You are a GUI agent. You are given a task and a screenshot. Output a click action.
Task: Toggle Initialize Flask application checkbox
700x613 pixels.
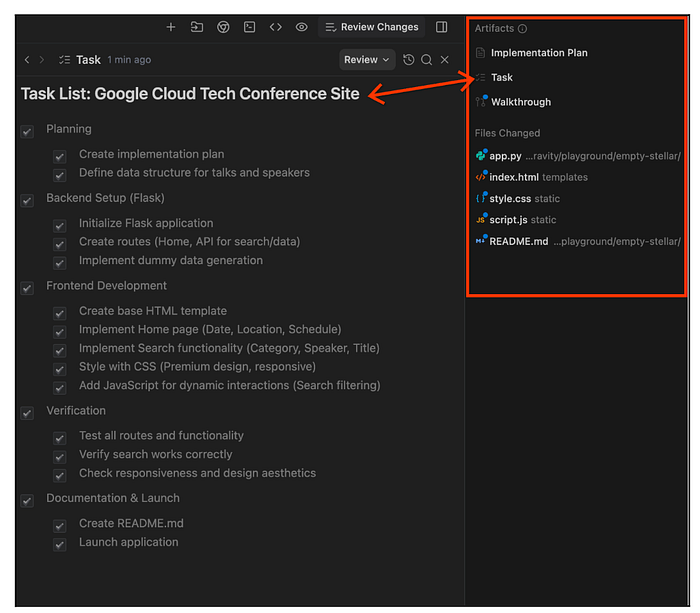tap(60, 226)
